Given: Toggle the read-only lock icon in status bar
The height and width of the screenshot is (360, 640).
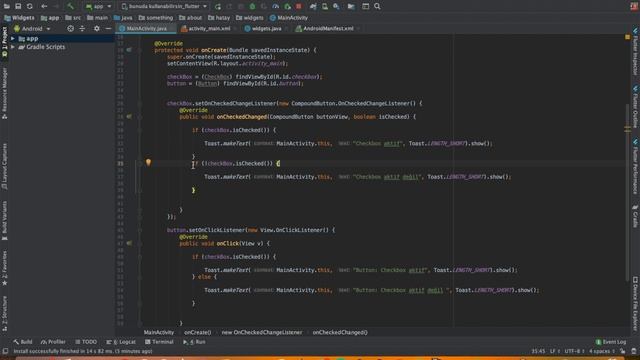Looking at the screenshot, I should (622, 351).
